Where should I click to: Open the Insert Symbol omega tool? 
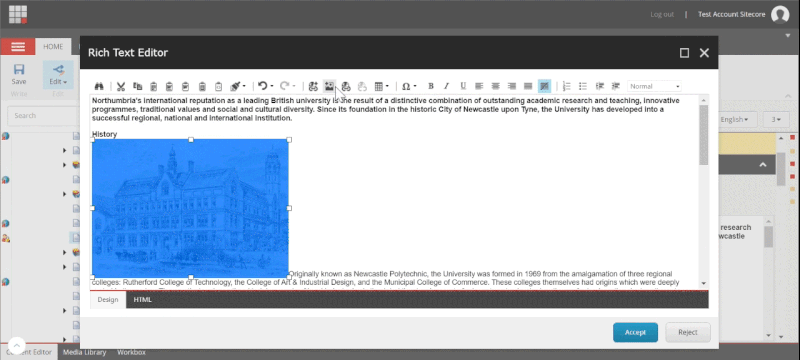tap(406, 86)
